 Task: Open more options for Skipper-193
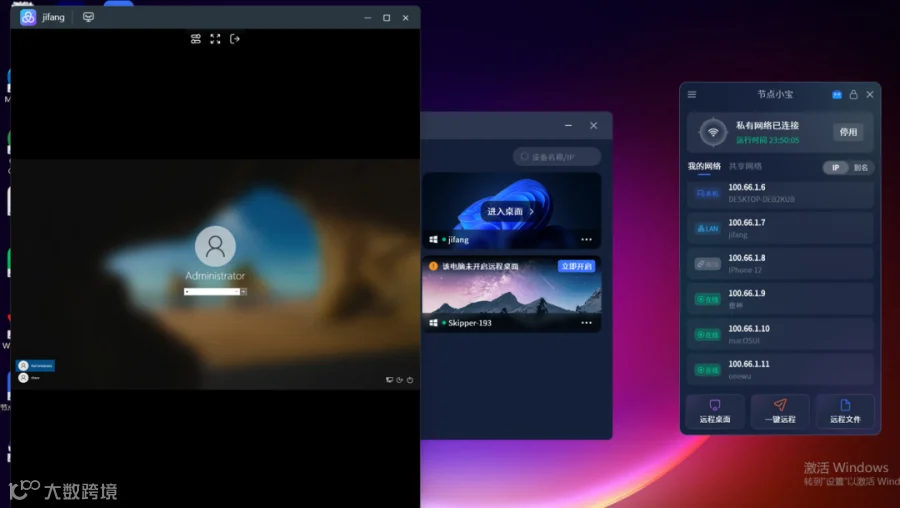tap(586, 323)
